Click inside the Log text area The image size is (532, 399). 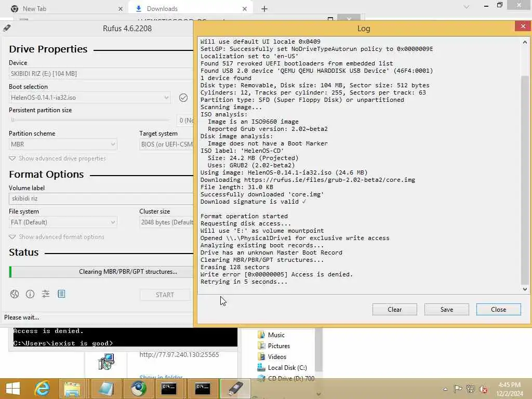click(x=360, y=165)
